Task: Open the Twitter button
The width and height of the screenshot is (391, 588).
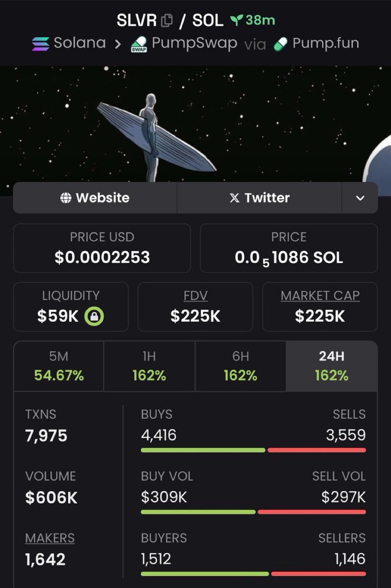Action: point(260,198)
